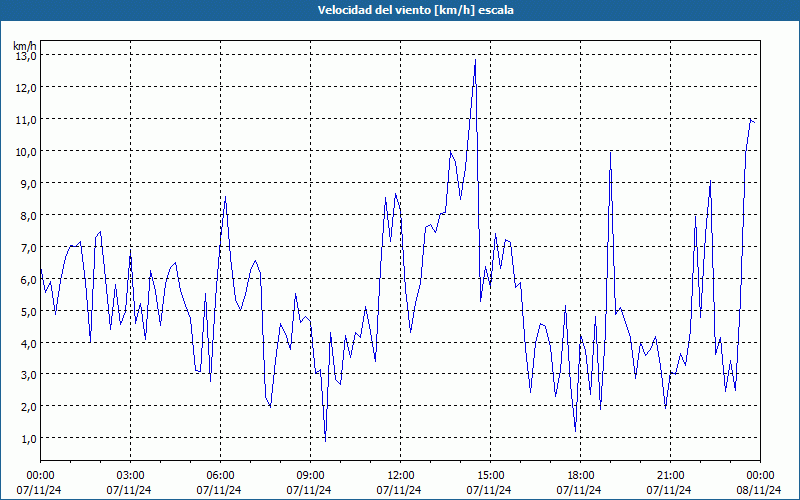
Task: Click the km/h unit label
Action: tap(25, 46)
